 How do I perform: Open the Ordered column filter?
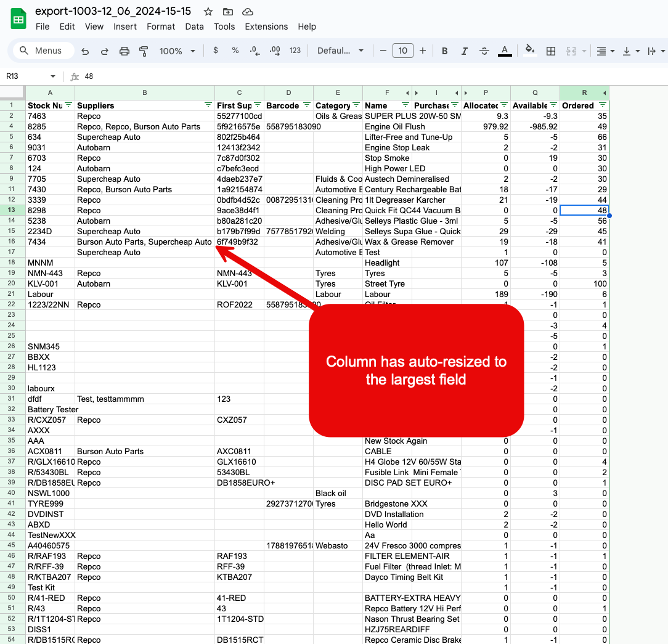[603, 105]
